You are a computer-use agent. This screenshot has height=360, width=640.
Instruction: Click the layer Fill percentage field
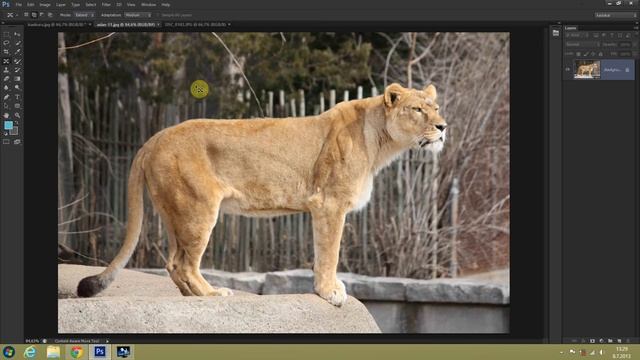626,54
